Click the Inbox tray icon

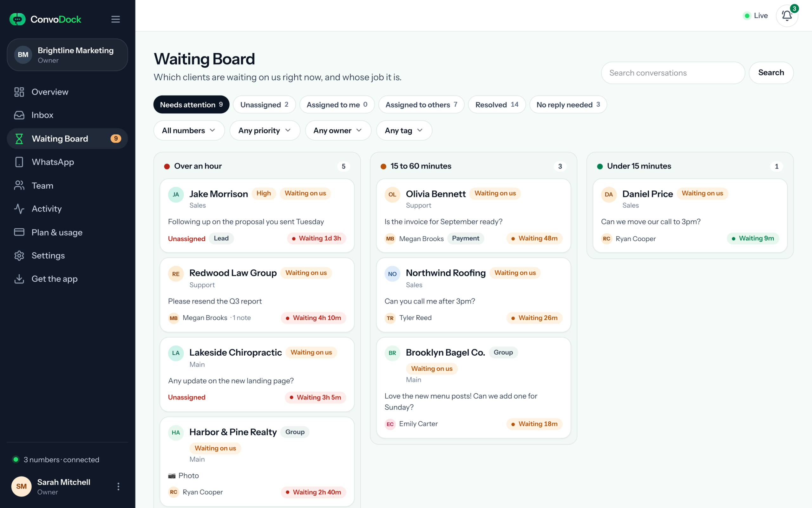click(19, 115)
